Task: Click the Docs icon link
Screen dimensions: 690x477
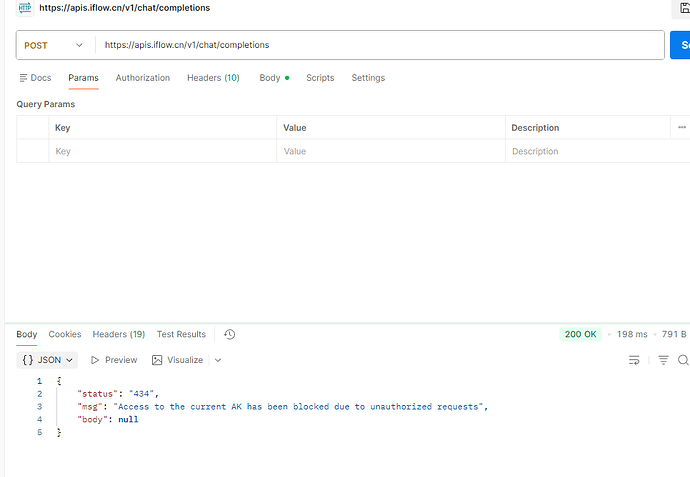Action: [36, 78]
